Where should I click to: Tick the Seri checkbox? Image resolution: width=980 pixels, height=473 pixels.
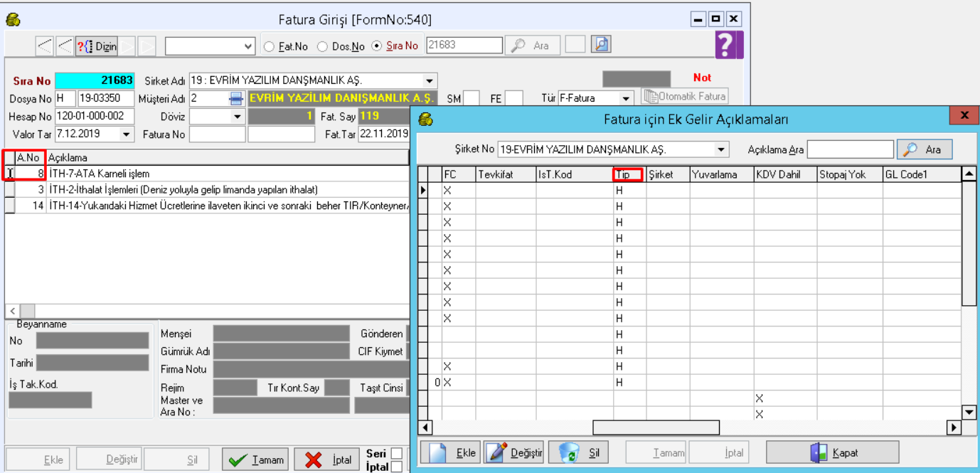(396, 453)
